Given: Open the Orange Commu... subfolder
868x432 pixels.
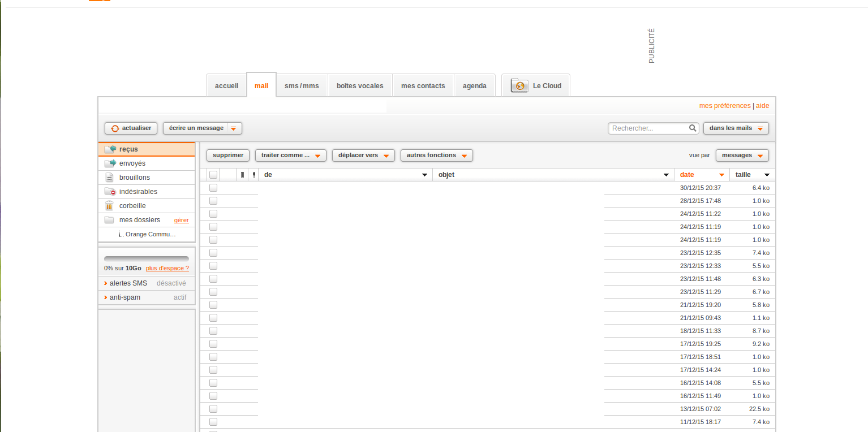Looking at the screenshot, I should click(151, 234).
